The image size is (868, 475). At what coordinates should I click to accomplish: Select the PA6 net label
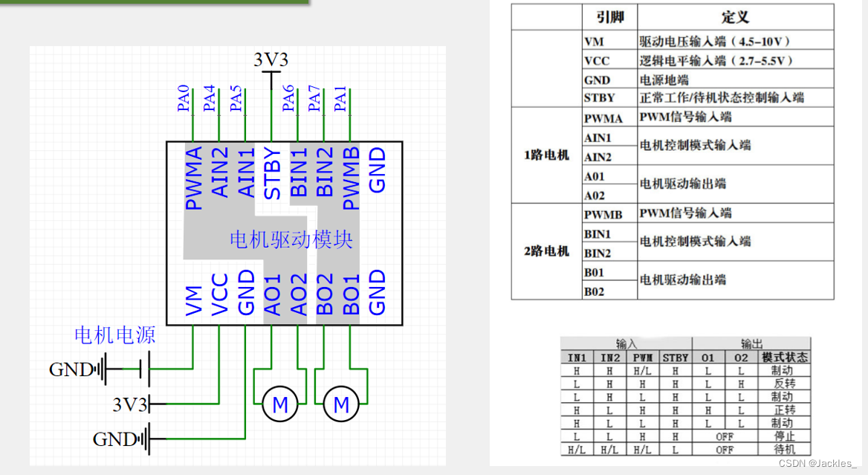288,98
